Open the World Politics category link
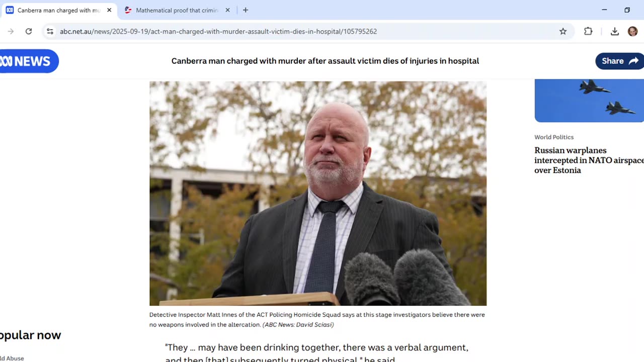 click(x=554, y=137)
